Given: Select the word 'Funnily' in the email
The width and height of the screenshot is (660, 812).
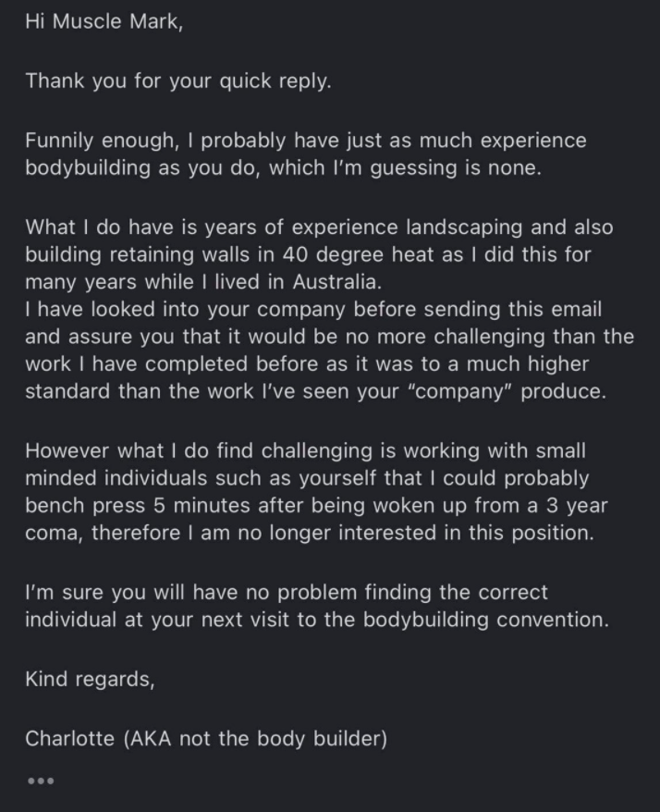Looking at the screenshot, I should [x=59, y=141].
